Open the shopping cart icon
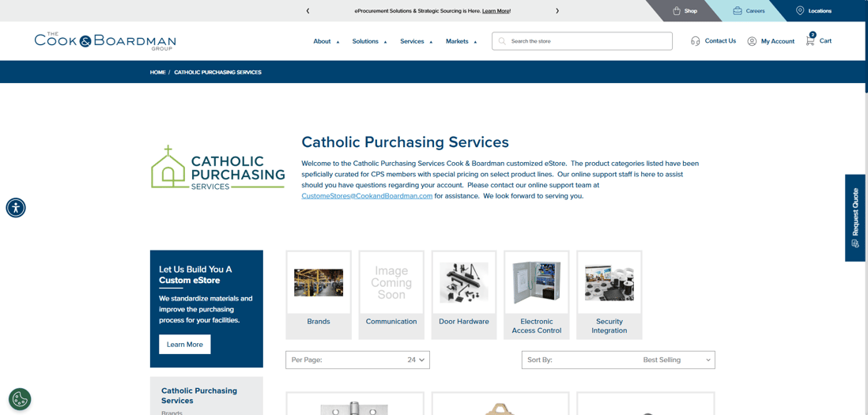Screen dimensions: 868x415 [810, 40]
